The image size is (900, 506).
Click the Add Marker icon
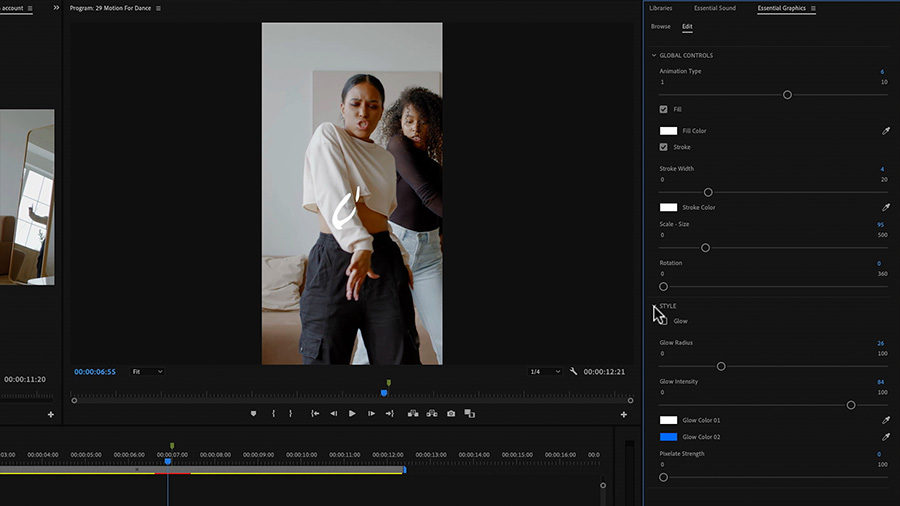click(253, 413)
